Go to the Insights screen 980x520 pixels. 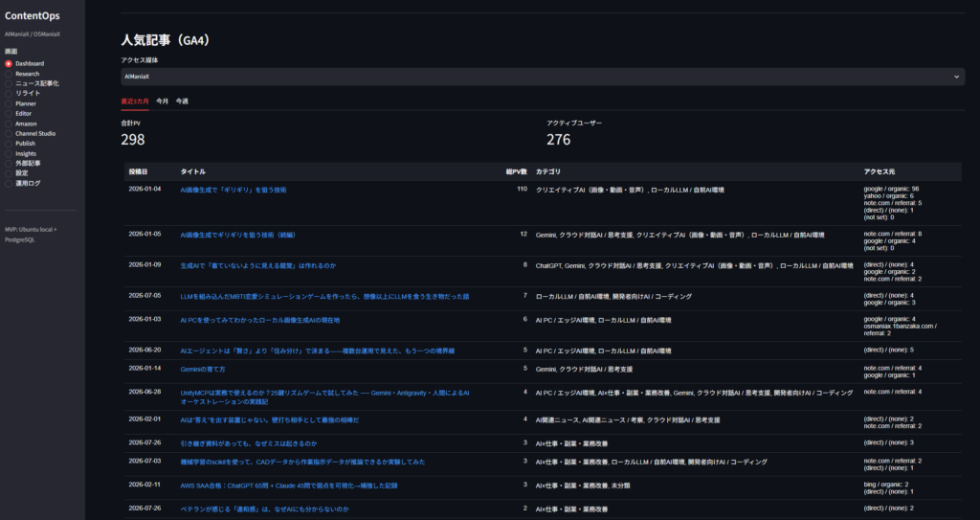pyautogui.click(x=21, y=153)
